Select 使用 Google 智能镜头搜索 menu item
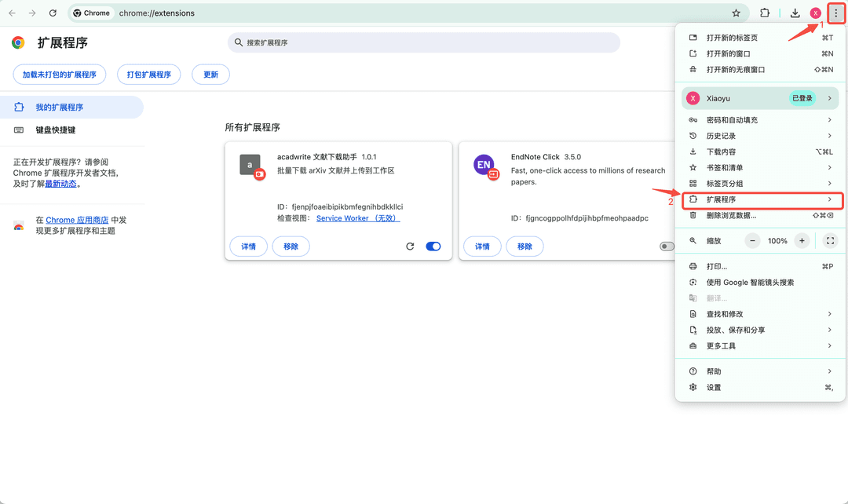 760,283
